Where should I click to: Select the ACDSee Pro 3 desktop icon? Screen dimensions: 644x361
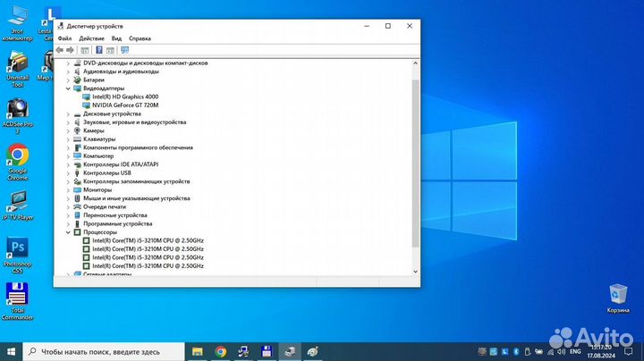click(17, 116)
